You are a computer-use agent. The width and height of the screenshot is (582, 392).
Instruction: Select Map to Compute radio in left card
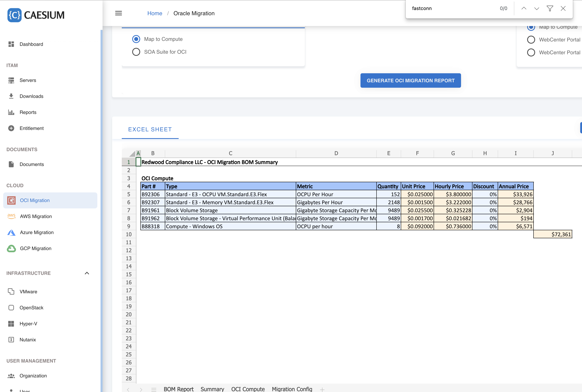click(x=136, y=39)
